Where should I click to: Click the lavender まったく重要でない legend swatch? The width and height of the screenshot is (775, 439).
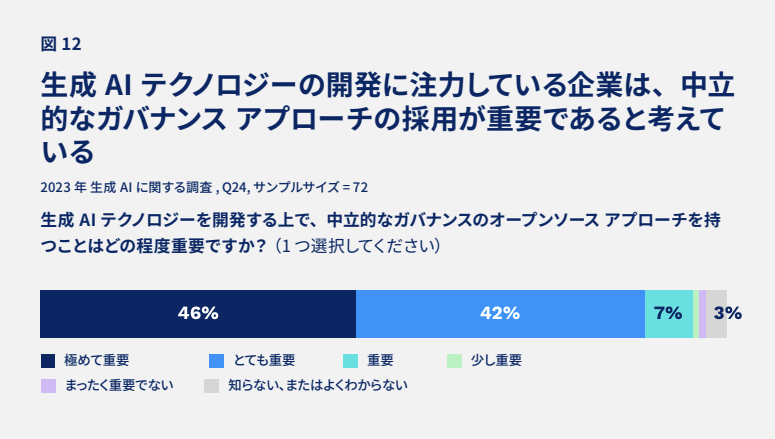tap(48, 386)
